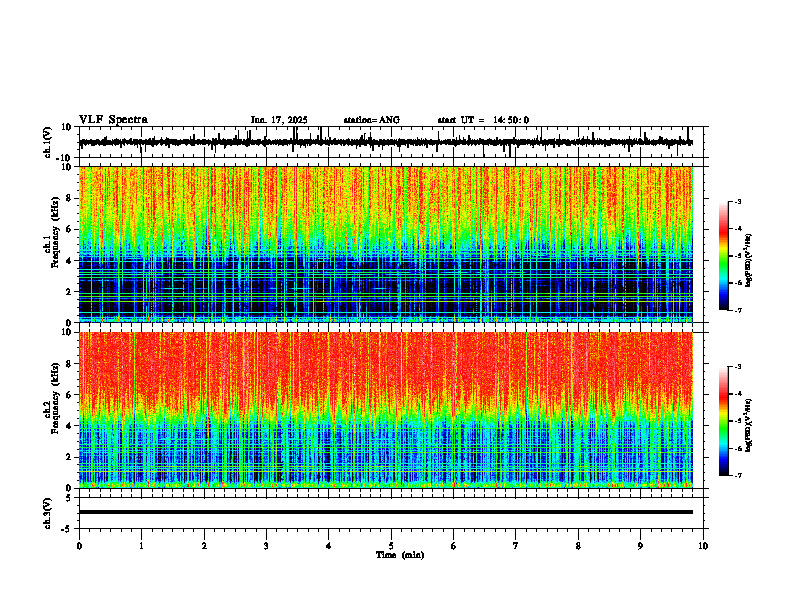Image resolution: width=792 pixels, height=612 pixels.
Task: Click the ch.1 color scale log PSD label
Action: coord(749,260)
